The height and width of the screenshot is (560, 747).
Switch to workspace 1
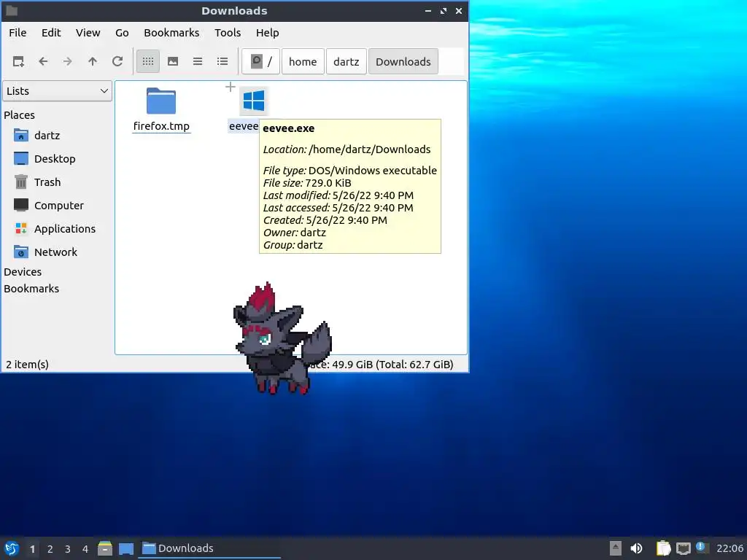pos(32,549)
